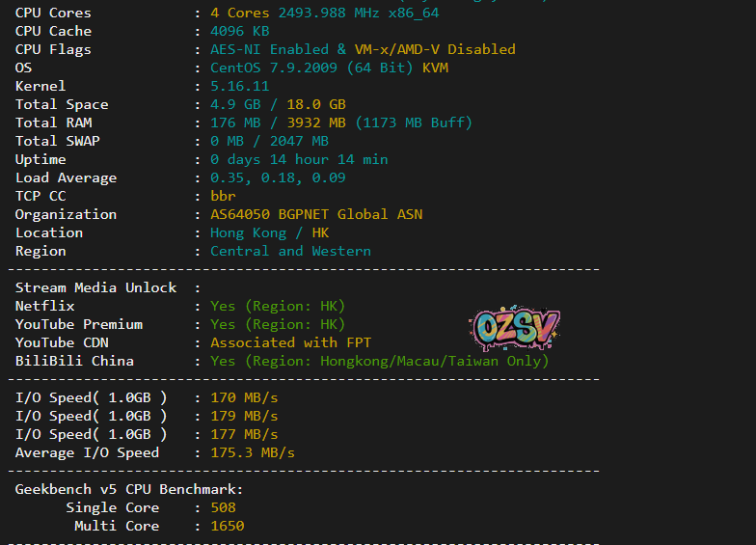Viewport: 756px width, 545px height.
Task: Click the Central and Western region text
Action: click(x=290, y=251)
